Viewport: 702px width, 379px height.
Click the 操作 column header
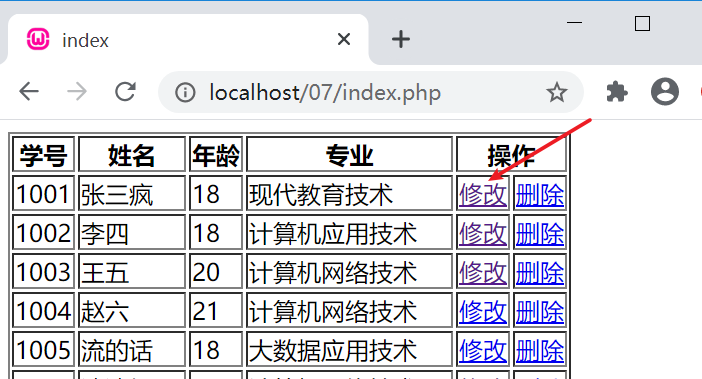(x=511, y=155)
